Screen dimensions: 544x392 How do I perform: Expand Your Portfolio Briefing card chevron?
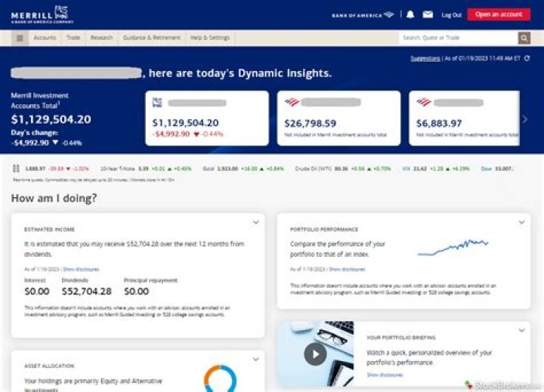[x=521, y=330]
